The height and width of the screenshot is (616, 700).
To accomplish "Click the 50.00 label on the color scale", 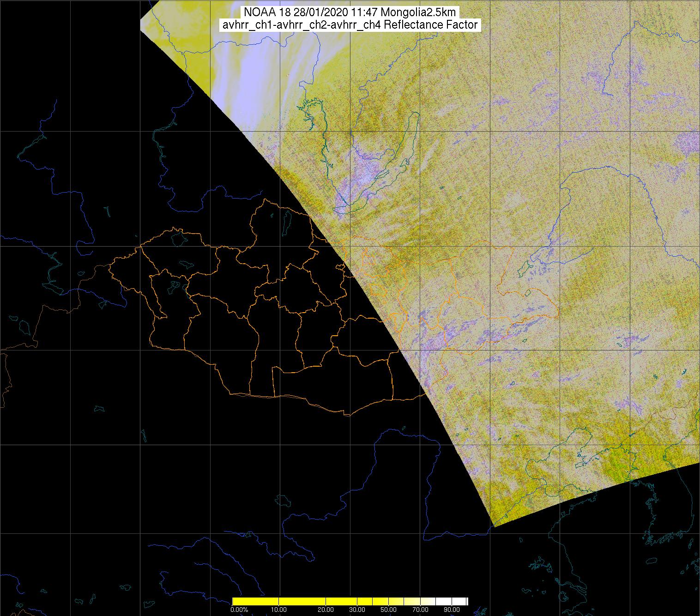I will click(388, 610).
